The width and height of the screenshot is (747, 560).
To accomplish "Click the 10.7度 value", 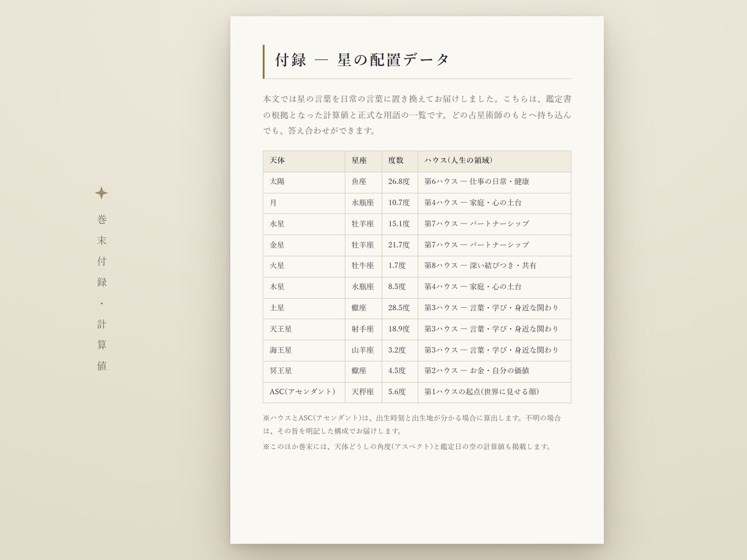I will point(400,203).
